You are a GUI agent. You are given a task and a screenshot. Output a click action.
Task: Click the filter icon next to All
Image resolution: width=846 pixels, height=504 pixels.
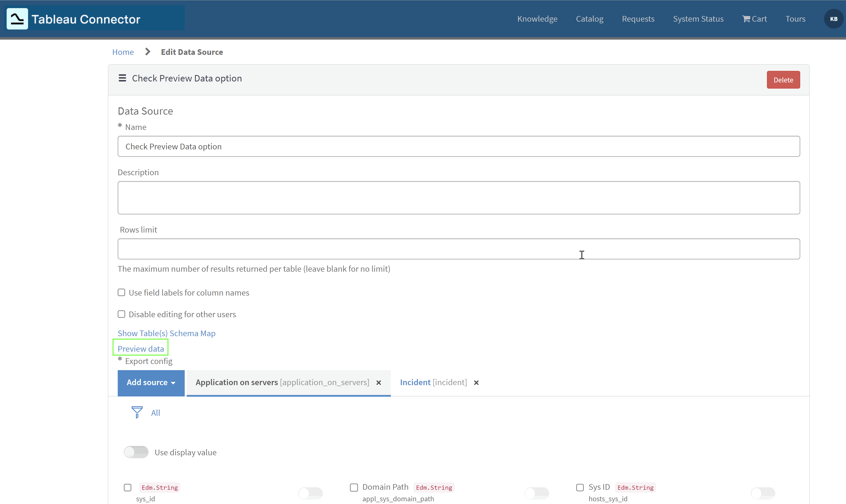pos(136,412)
